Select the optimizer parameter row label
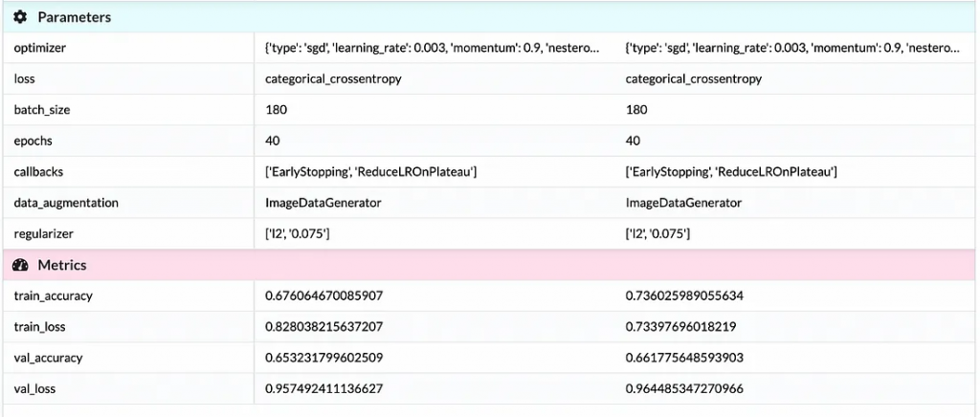The image size is (980, 417). tap(39, 48)
